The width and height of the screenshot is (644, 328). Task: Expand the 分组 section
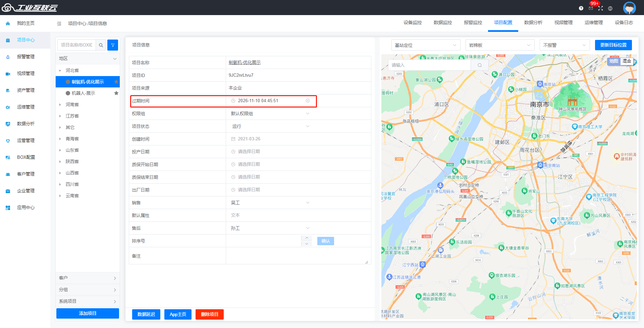click(88, 290)
